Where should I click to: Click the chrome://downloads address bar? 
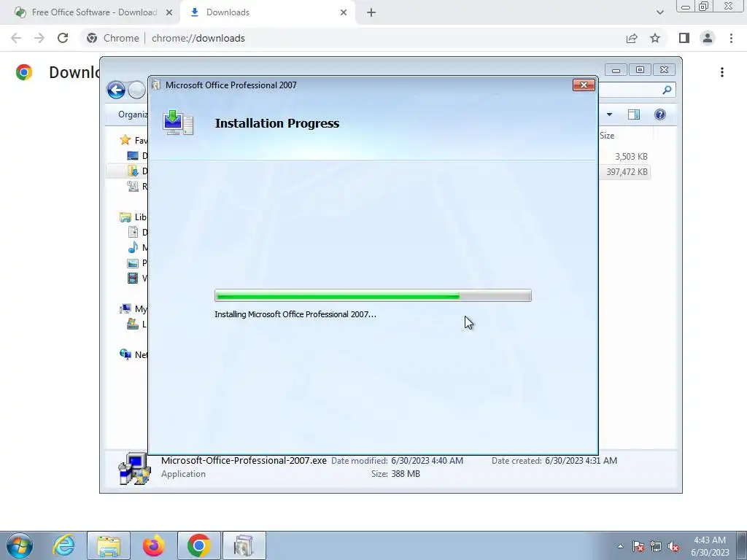coord(352,38)
